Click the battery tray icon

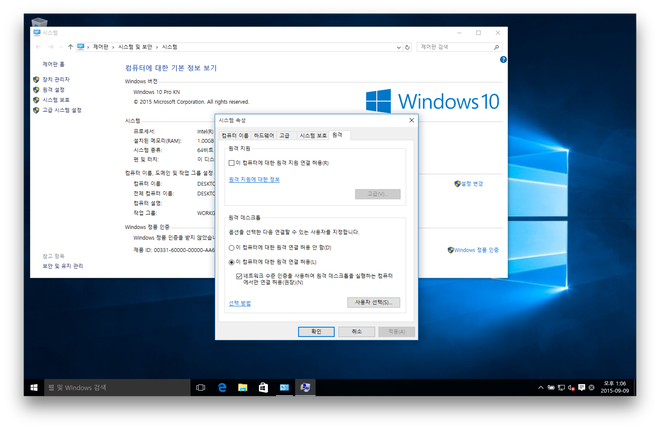551,388
